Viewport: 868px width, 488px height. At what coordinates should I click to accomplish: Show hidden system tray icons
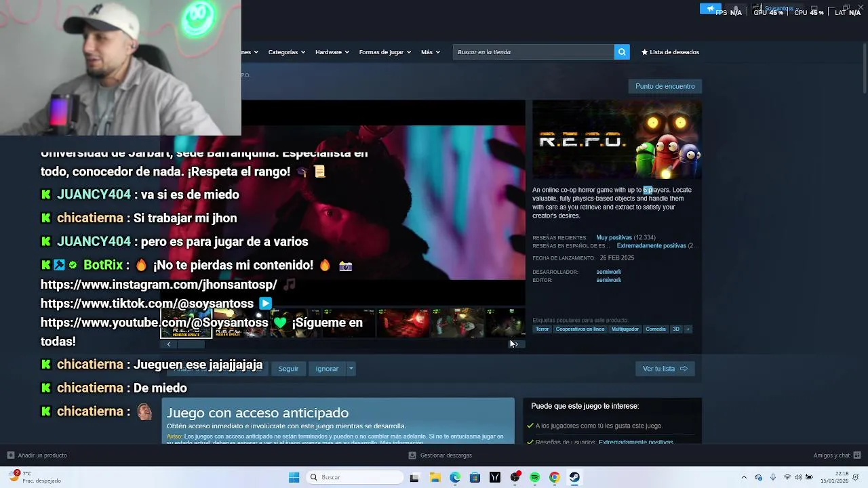[x=744, y=477]
